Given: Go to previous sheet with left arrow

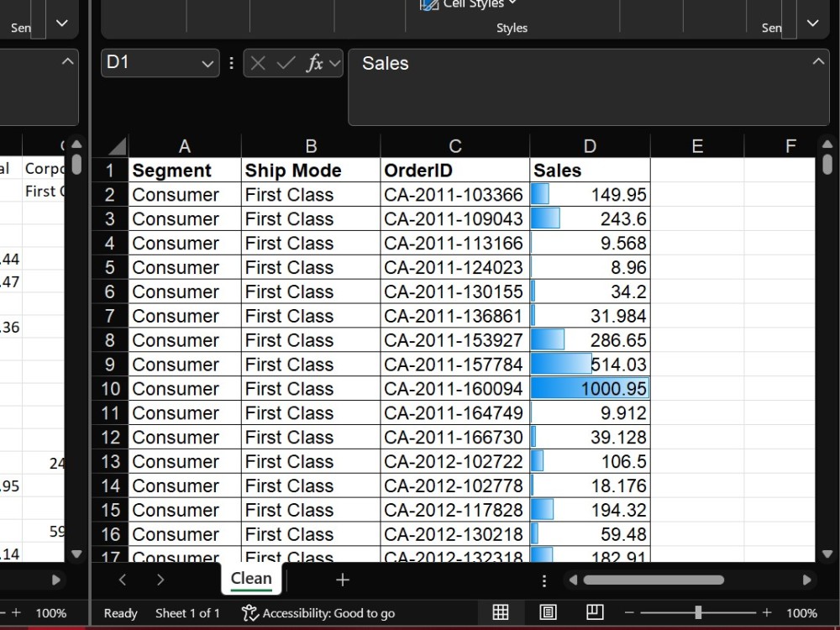Looking at the screenshot, I should (122, 580).
